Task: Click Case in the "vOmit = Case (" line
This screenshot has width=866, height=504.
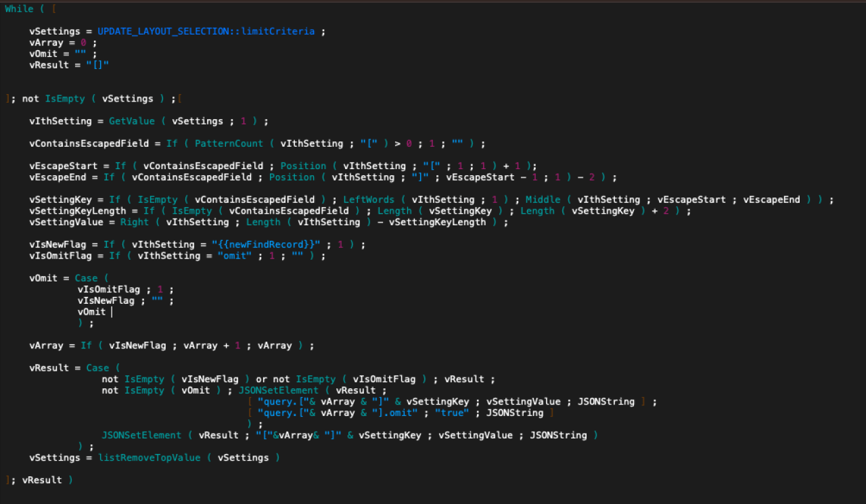Action: [x=86, y=278]
